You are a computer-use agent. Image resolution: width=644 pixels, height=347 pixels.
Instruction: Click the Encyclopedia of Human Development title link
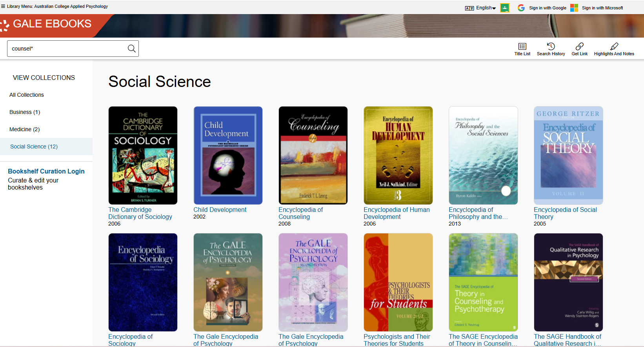(x=397, y=213)
